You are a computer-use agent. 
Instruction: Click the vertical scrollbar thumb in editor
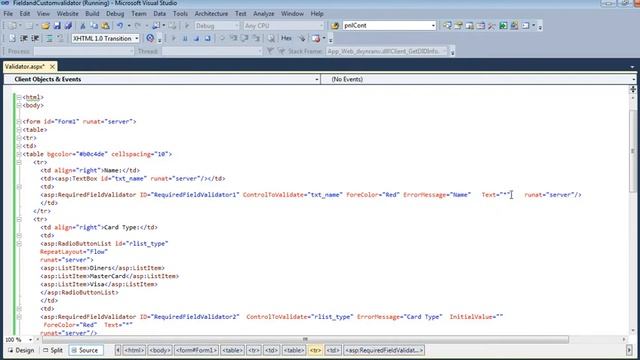click(x=633, y=151)
